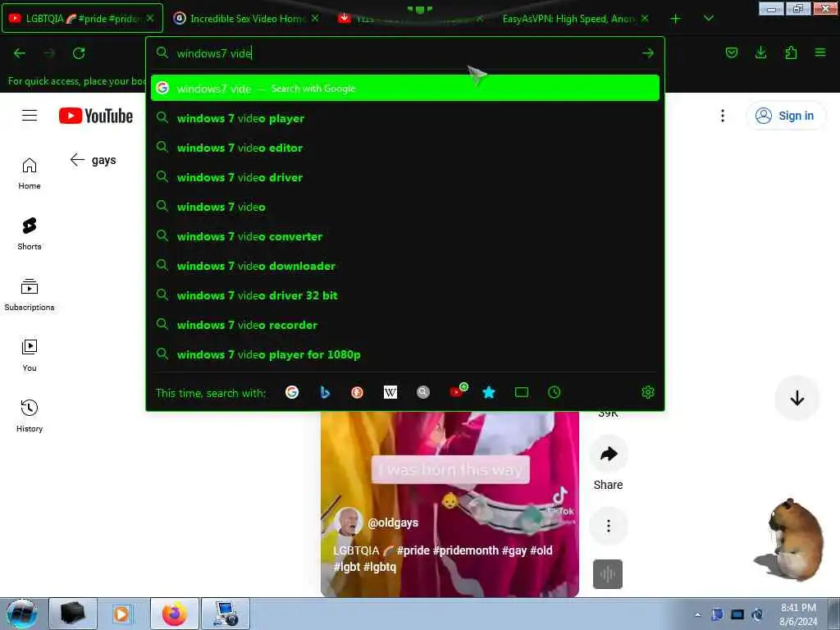Open the Short's more-options three dots
This screenshot has width=840, height=630.
coord(609,526)
